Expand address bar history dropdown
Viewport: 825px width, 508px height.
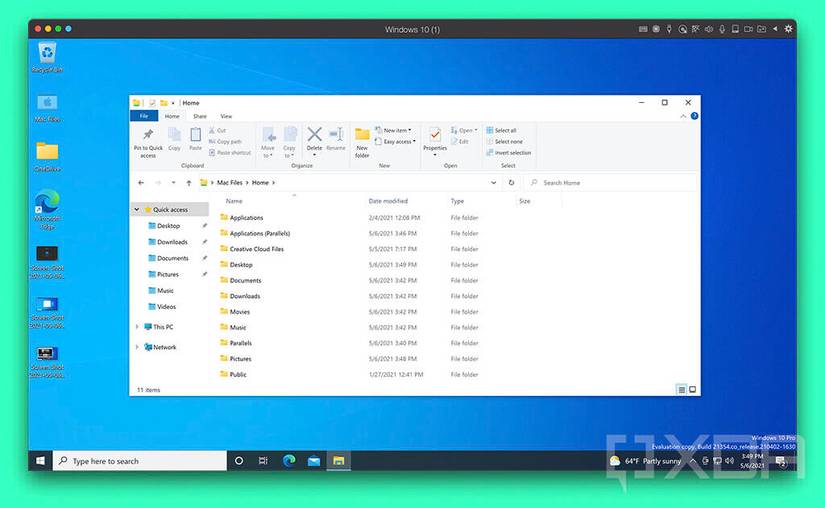click(x=494, y=182)
